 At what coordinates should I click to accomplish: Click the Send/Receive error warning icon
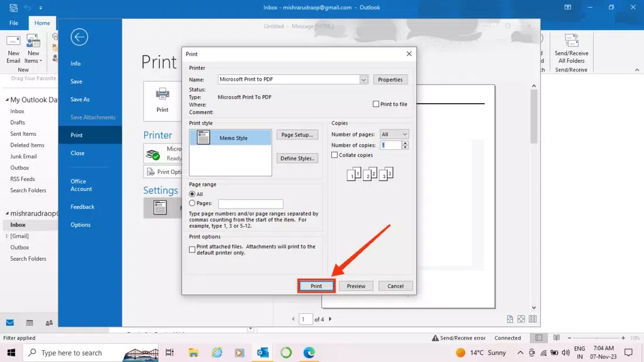435,338
